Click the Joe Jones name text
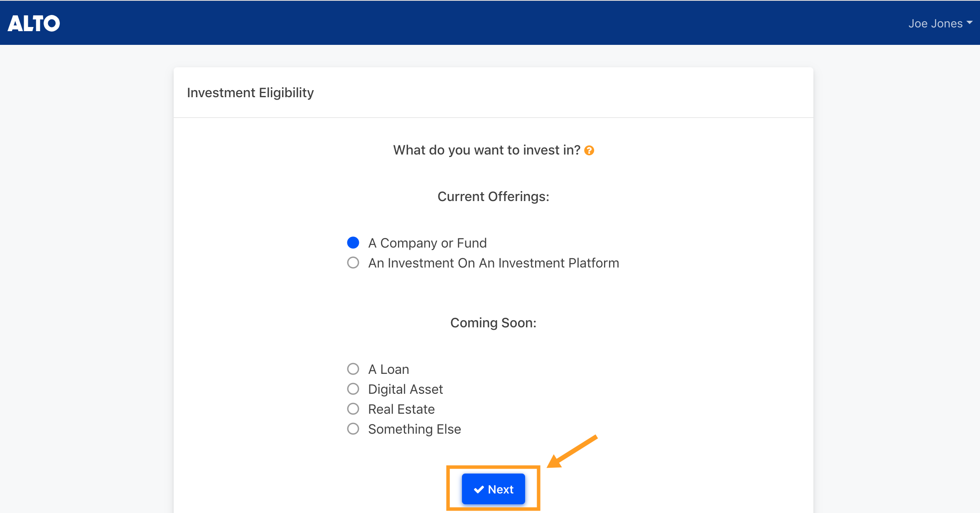Screen dimensions: 980x513 click(x=936, y=24)
